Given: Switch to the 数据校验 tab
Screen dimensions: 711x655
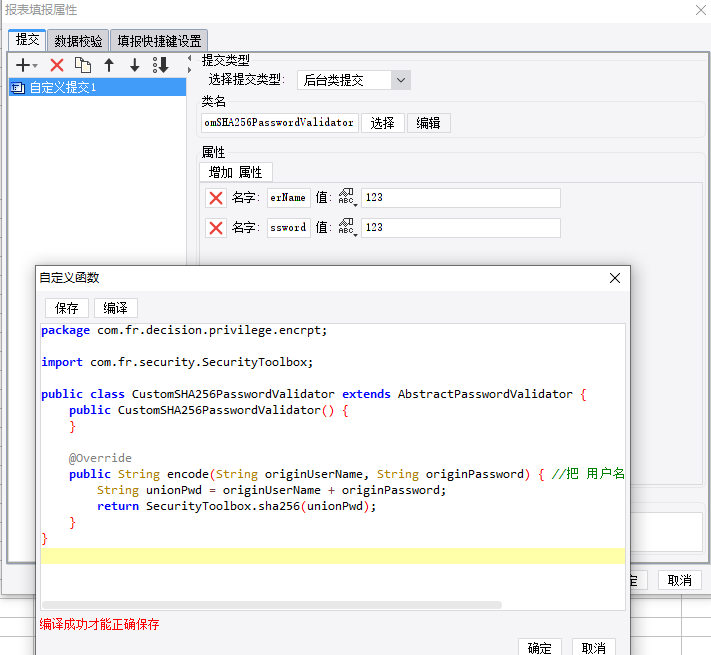Looking at the screenshot, I should 78,41.
